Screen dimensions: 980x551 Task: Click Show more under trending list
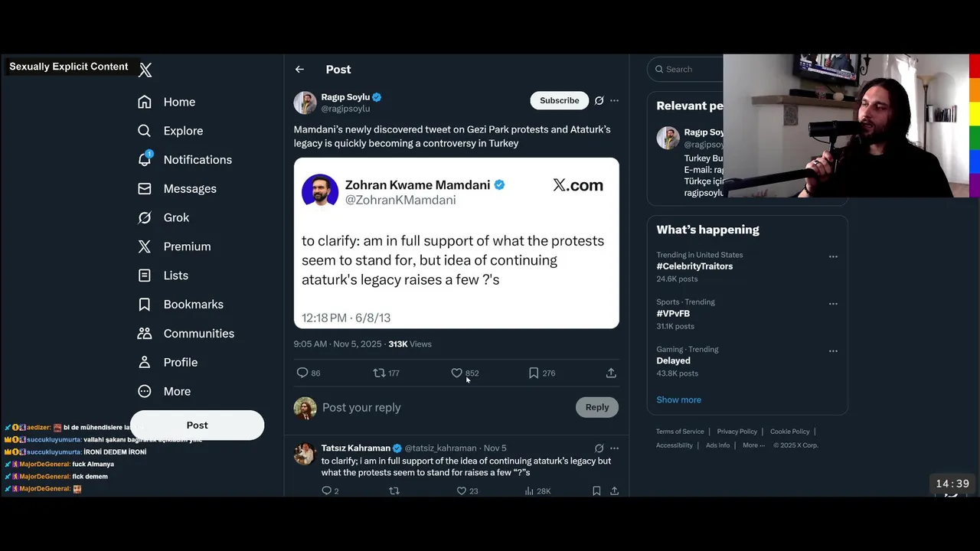tap(678, 399)
